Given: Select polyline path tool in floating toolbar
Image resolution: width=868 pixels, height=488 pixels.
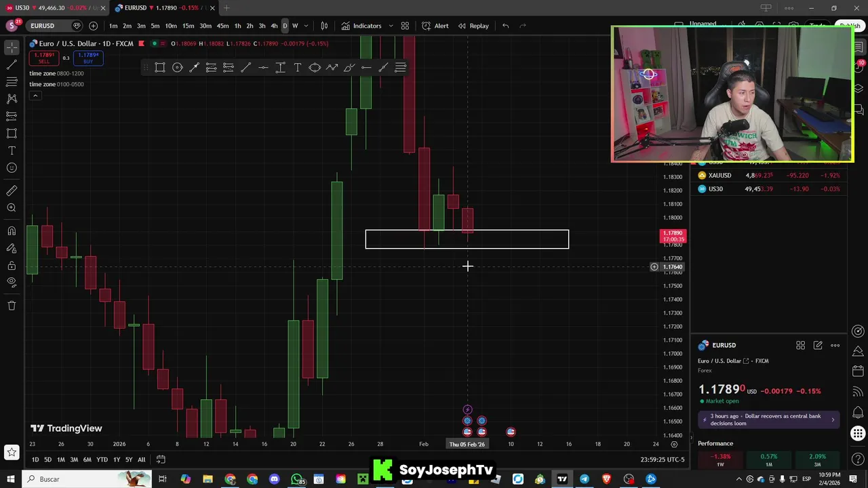Looking at the screenshot, I should [x=332, y=67].
